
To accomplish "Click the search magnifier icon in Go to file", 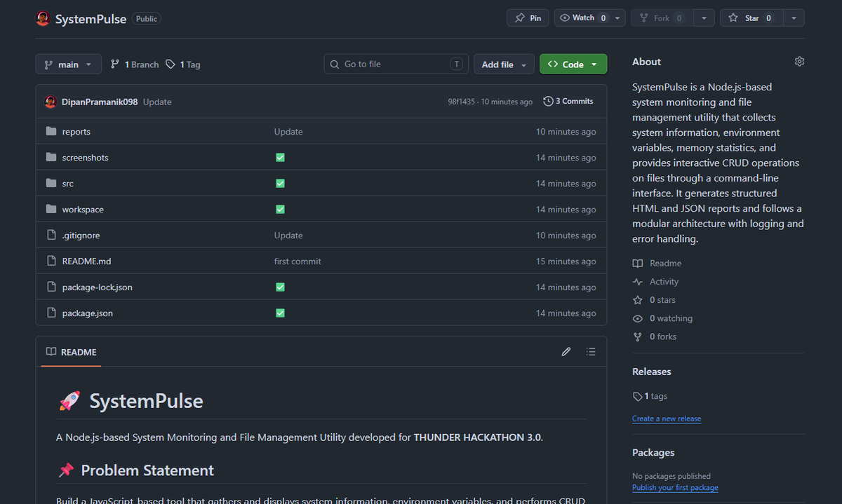I will pyautogui.click(x=335, y=64).
